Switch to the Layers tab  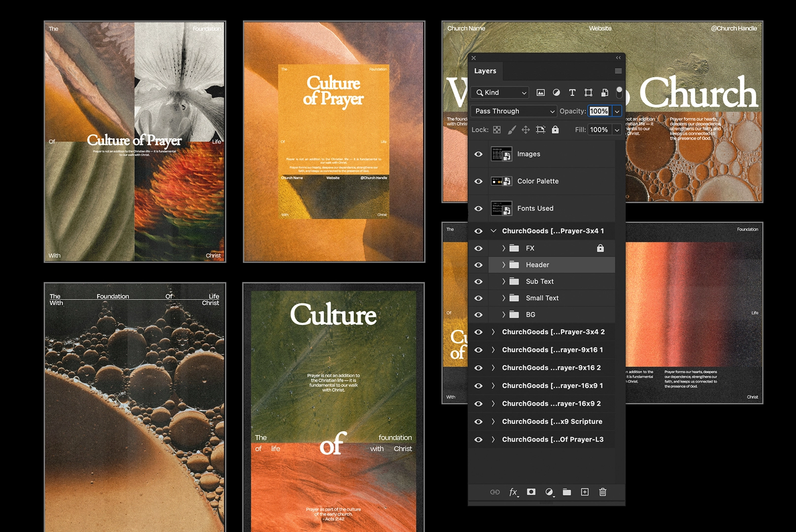pyautogui.click(x=485, y=71)
